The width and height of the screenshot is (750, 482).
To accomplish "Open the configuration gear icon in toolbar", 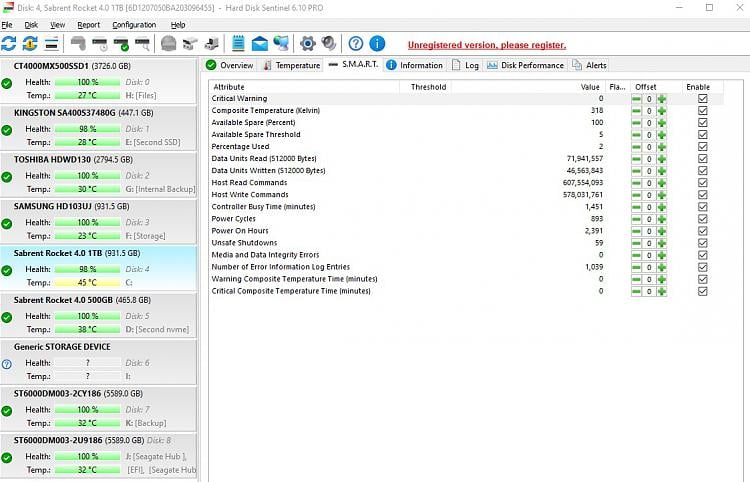I will point(307,44).
